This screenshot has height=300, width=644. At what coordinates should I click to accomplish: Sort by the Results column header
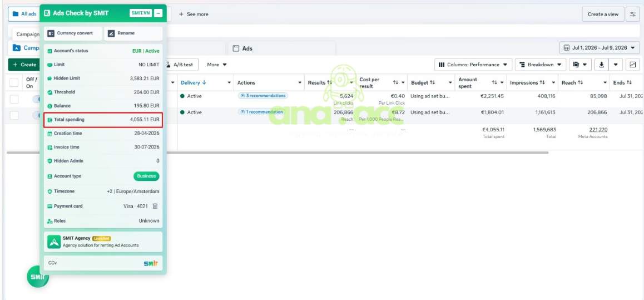point(320,82)
